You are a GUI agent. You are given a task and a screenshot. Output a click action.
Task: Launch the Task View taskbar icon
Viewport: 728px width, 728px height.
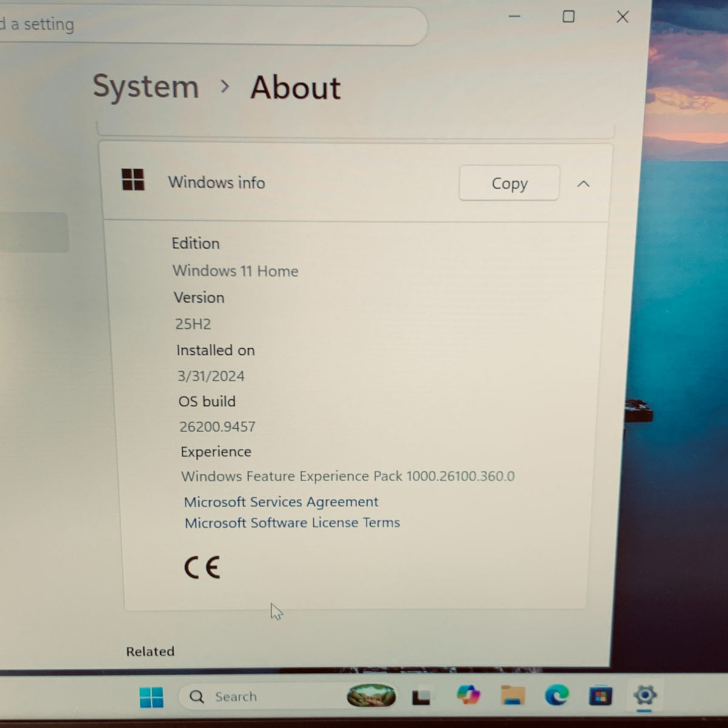point(421,697)
